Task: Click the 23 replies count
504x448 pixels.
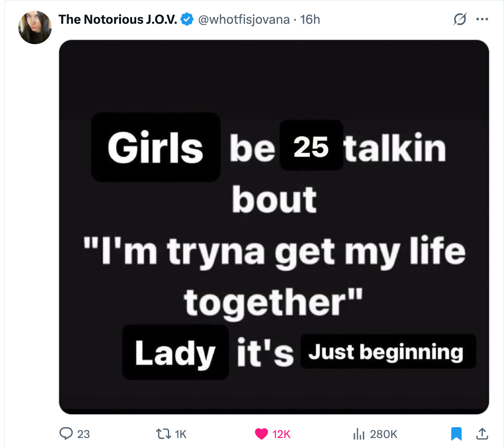Action: 83,434
